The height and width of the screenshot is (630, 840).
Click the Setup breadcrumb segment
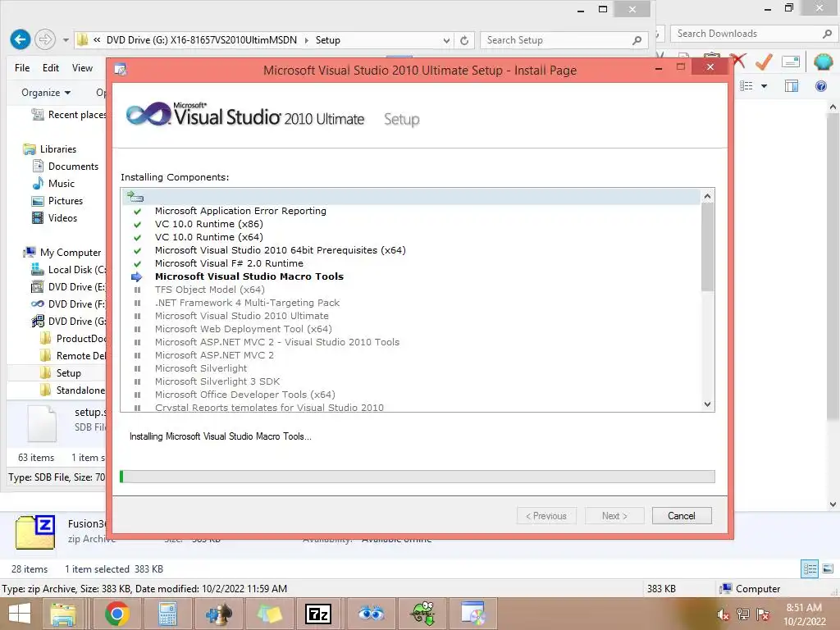[x=328, y=40]
